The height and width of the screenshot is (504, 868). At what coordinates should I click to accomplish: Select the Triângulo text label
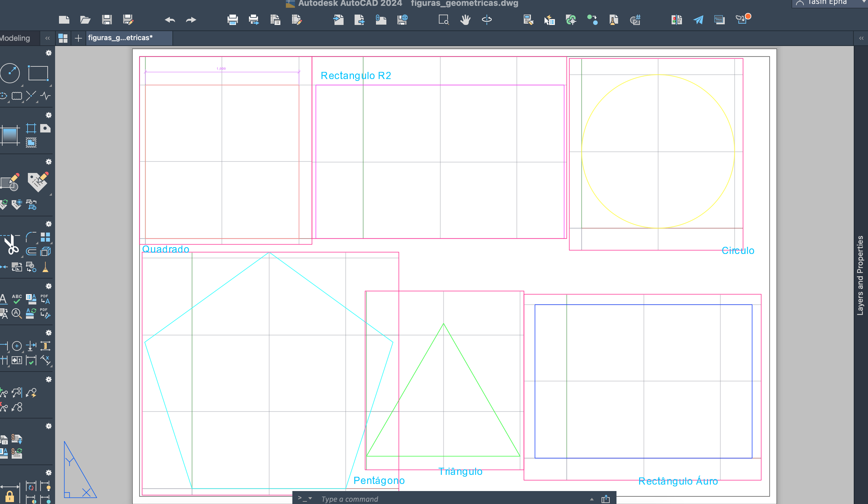tap(460, 471)
